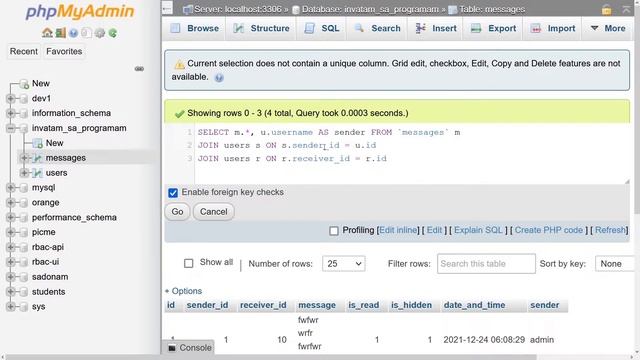Expand the rbac-api database node
640x360 pixels.
tap(11, 247)
